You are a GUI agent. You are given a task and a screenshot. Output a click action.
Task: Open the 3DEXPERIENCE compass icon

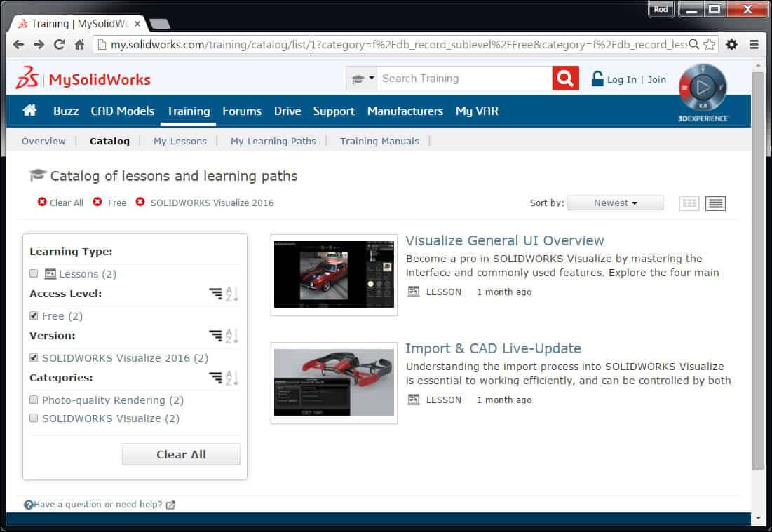(703, 88)
